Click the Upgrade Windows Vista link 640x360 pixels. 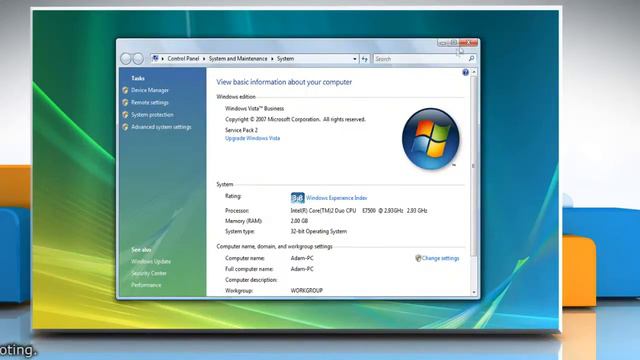tap(253, 138)
